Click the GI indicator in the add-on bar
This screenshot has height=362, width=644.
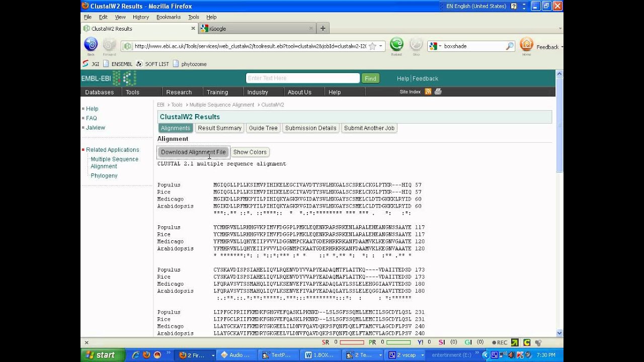coord(468,342)
